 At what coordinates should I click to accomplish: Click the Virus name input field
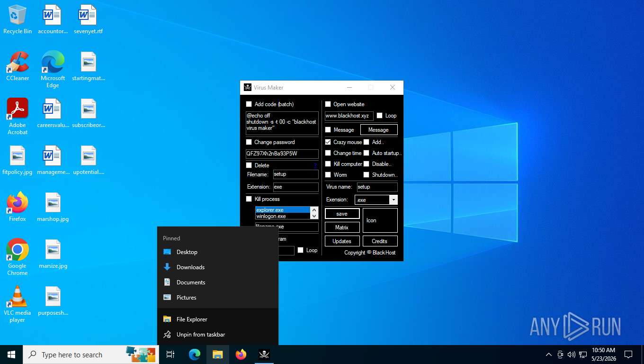(377, 187)
